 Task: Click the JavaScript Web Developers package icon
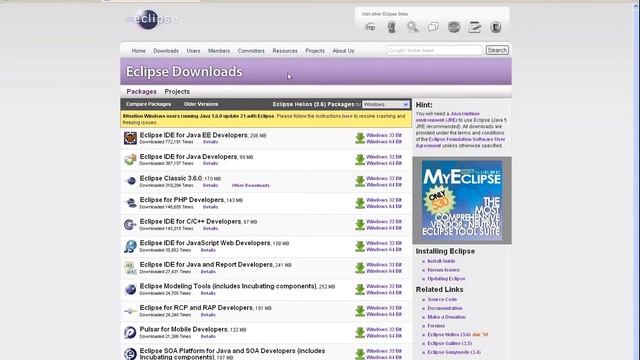130,246
